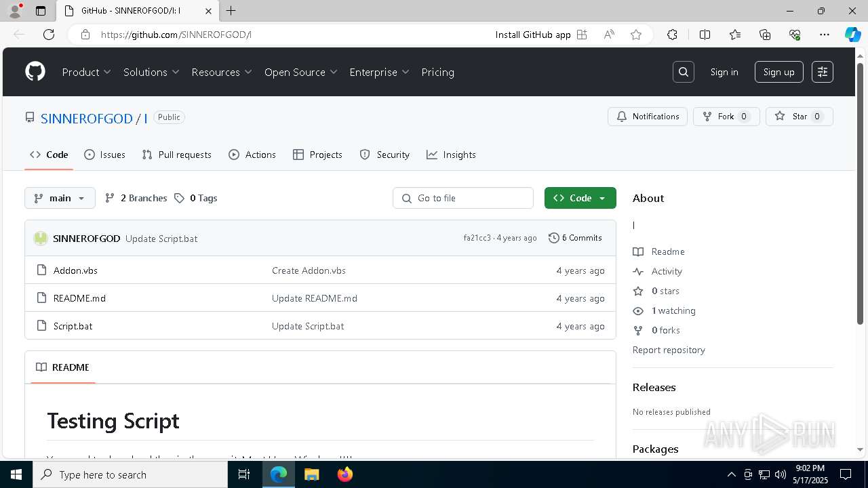Open the Install GitHub app icon
This screenshot has height=488, width=868.
point(582,35)
